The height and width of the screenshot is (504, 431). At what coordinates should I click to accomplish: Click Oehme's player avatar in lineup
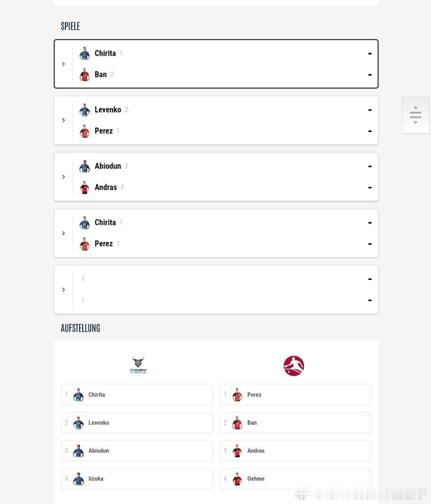(x=238, y=479)
